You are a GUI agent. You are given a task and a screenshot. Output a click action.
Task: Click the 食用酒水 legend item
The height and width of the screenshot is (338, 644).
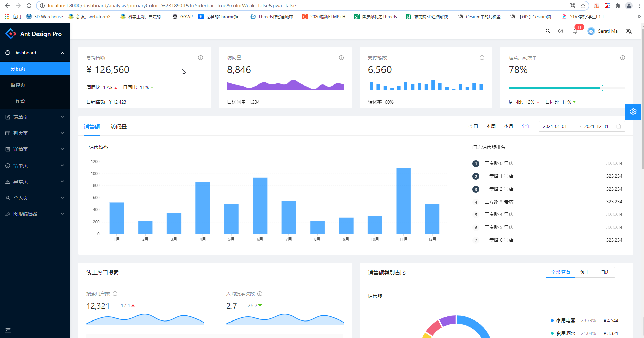coord(563,333)
